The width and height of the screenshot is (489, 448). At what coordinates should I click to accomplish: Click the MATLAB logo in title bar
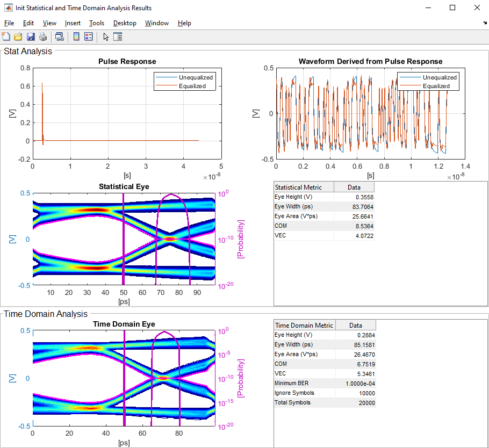tap(8, 8)
